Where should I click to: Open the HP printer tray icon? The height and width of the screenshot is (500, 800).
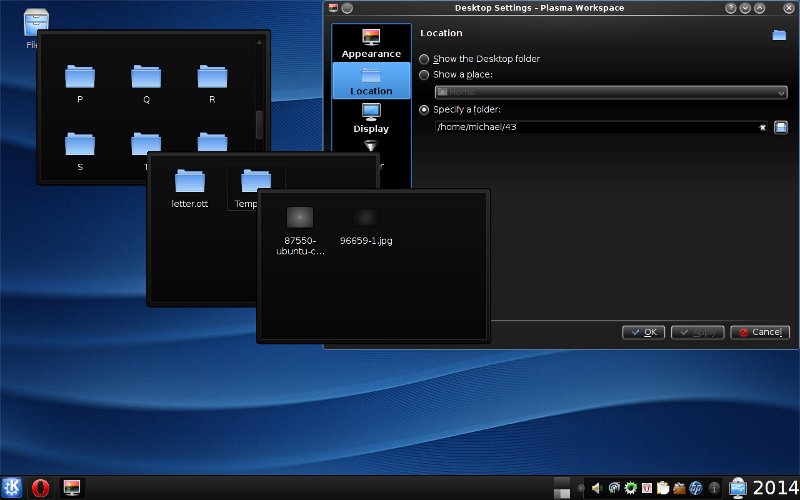(696, 488)
